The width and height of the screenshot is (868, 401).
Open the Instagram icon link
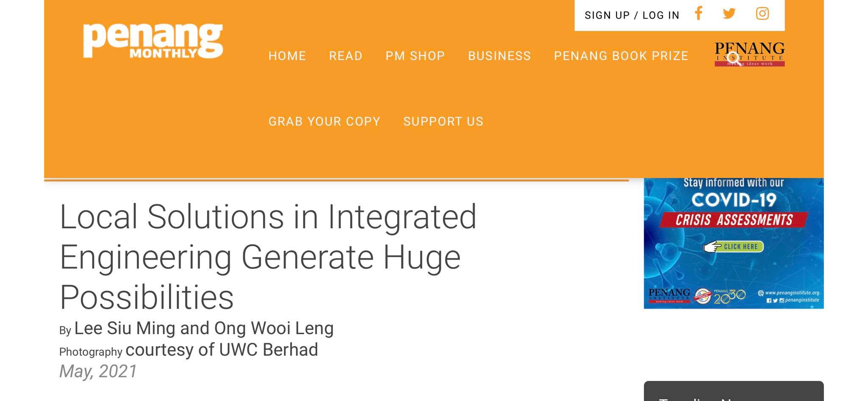762,14
